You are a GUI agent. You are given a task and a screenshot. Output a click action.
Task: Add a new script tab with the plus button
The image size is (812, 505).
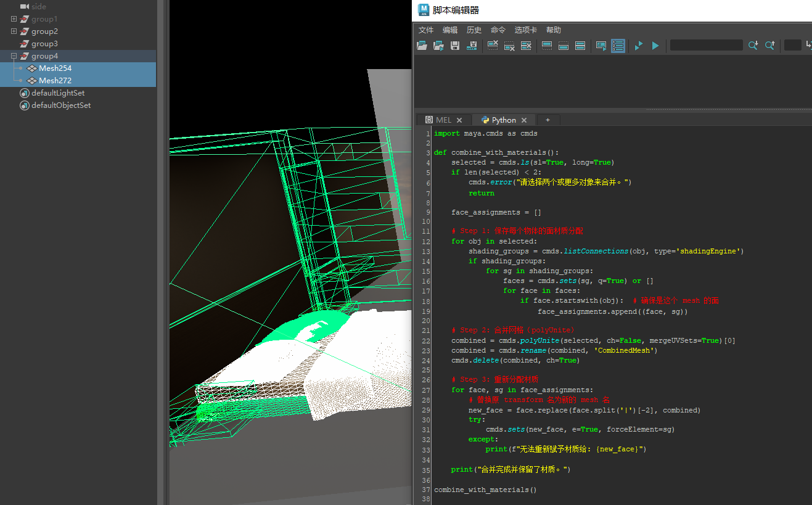547,120
